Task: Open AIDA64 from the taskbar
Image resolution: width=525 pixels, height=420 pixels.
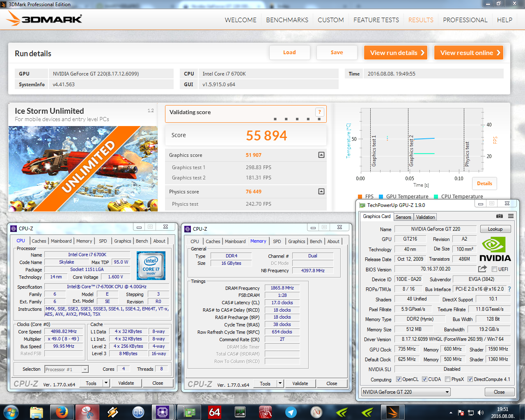Action: tap(215, 412)
